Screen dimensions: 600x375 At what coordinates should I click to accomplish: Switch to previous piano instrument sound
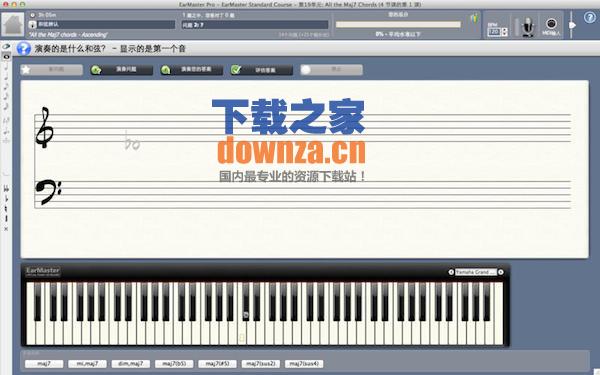(451, 272)
